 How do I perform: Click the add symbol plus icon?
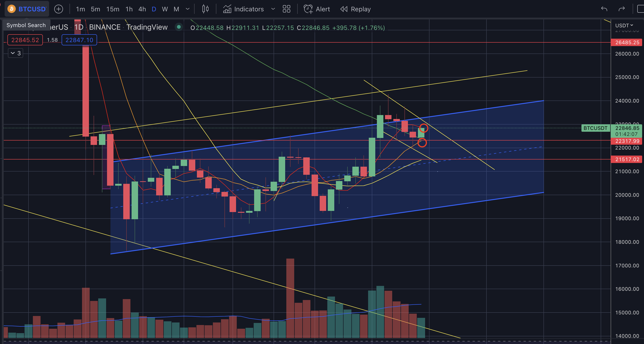[59, 9]
